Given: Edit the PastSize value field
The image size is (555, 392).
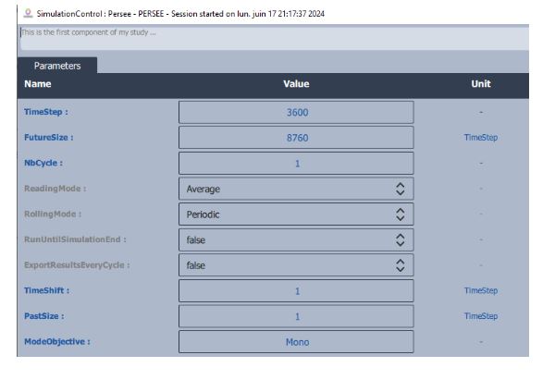Looking at the screenshot, I should pyautogui.click(x=296, y=316).
